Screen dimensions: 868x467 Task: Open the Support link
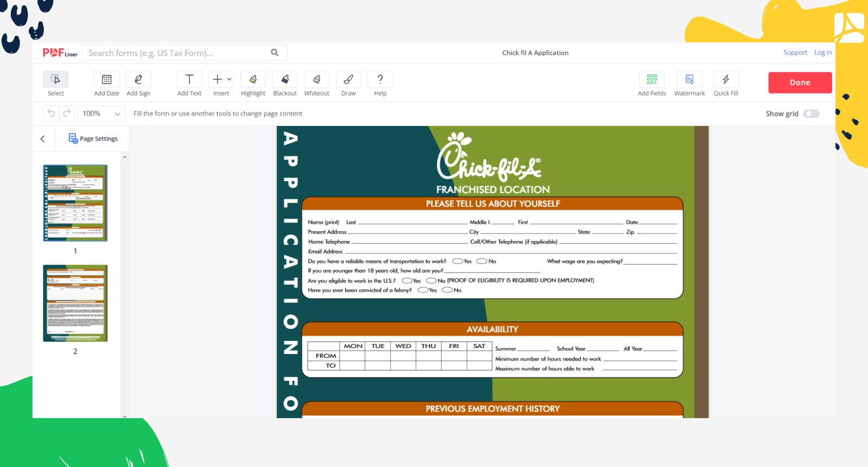point(795,53)
